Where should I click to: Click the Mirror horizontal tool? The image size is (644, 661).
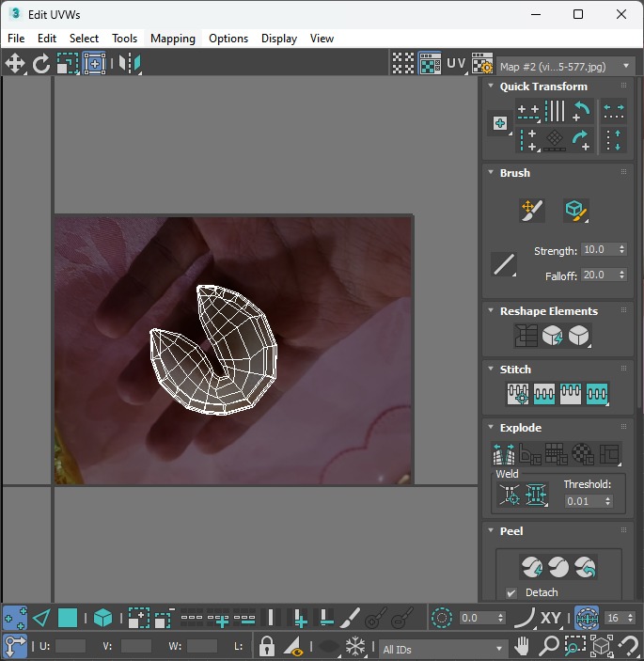[130, 64]
